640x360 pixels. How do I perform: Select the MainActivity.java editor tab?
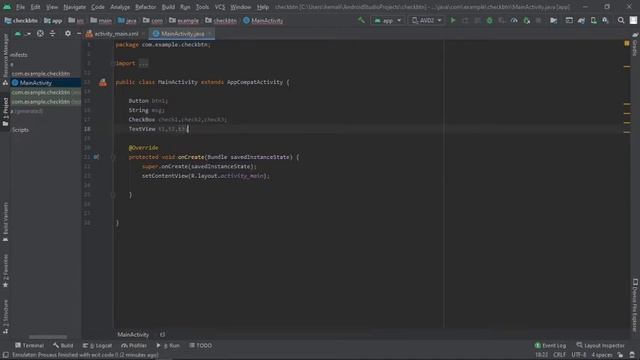click(x=182, y=34)
